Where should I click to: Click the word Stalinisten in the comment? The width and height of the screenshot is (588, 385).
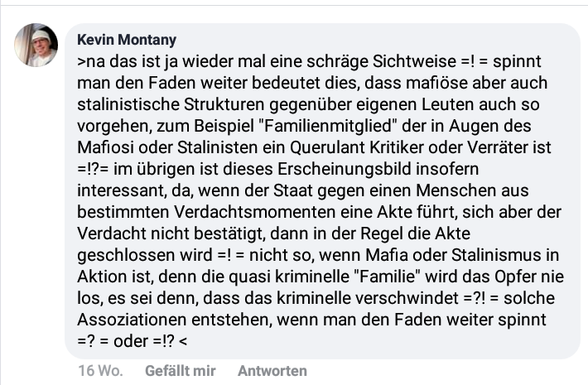(218, 147)
